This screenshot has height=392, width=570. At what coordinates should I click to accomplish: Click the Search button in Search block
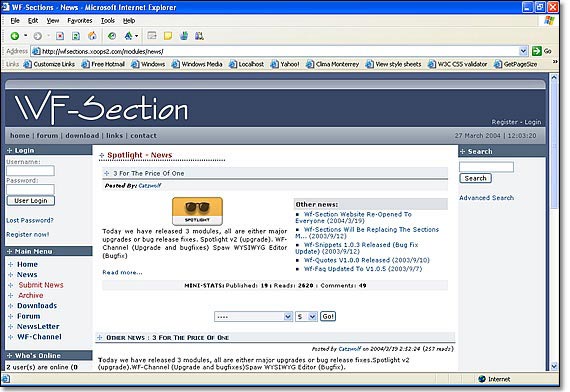pos(475,178)
